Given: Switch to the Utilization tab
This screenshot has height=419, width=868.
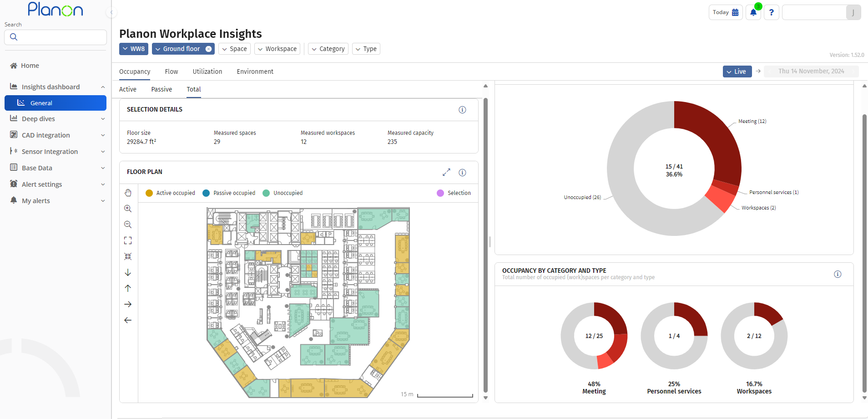Looking at the screenshot, I should pyautogui.click(x=207, y=72).
